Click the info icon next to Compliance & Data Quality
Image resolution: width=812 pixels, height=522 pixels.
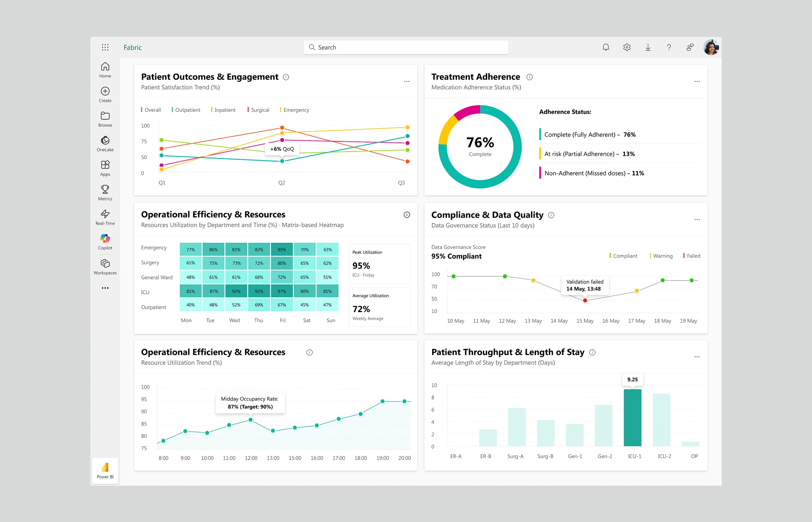click(551, 215)
